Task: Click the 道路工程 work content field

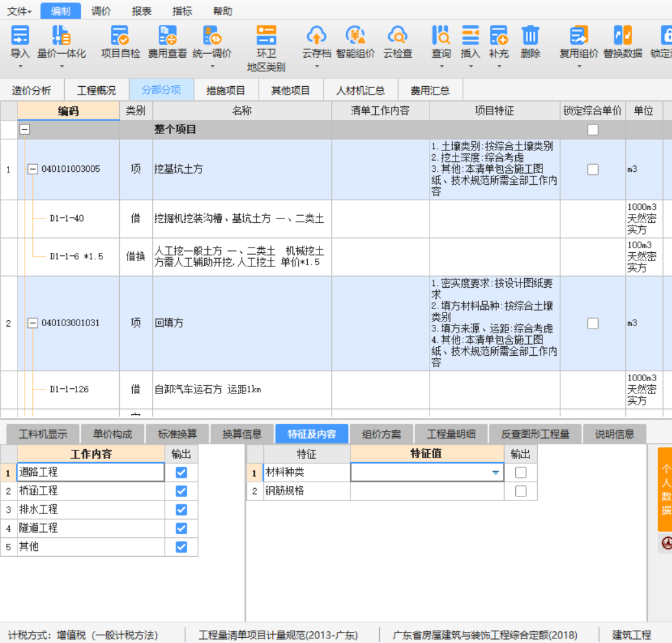Action: (91, 473)
